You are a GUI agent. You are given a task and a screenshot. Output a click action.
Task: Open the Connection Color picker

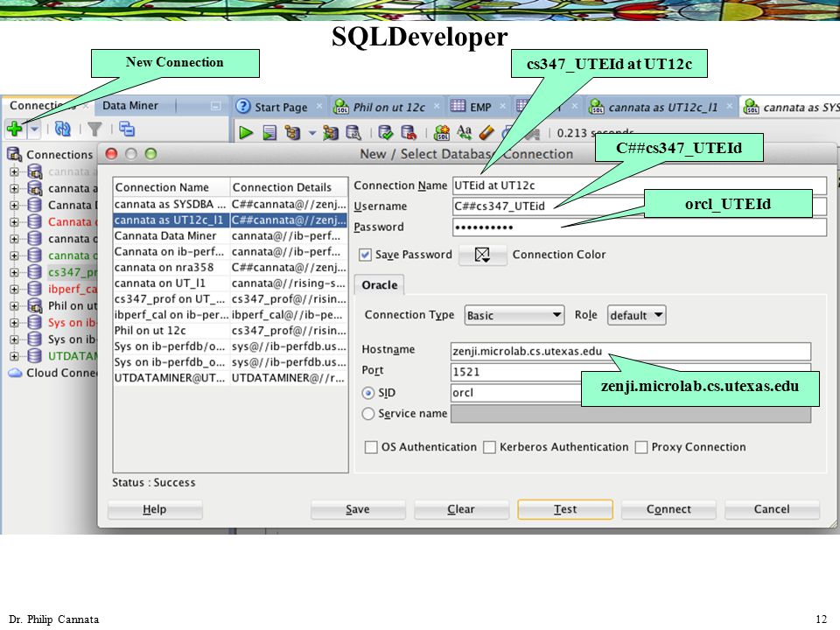(x=483, y=255)
